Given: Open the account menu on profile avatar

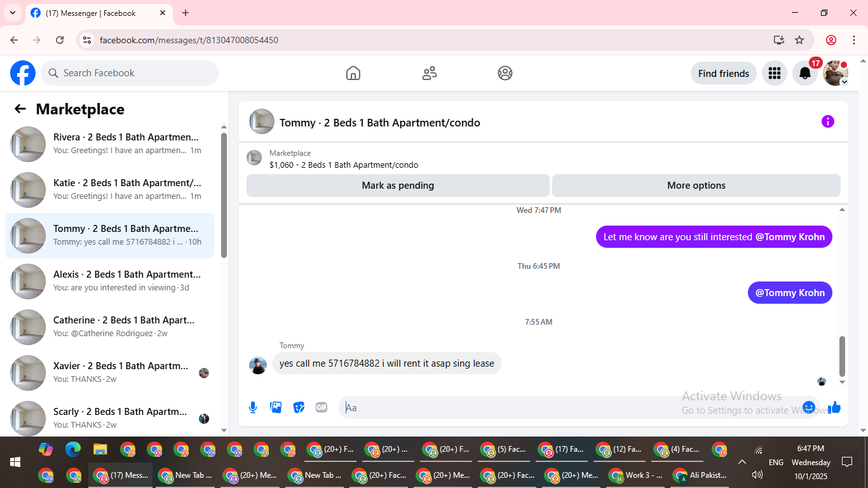Looking at the screenshot, I should [836, 73].
